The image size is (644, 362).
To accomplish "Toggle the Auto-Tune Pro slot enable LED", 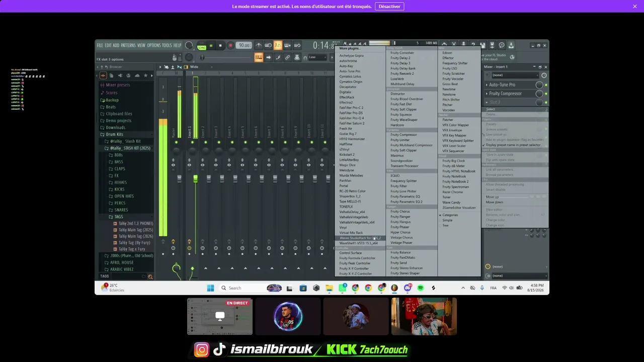I will (x=546, y=85).
